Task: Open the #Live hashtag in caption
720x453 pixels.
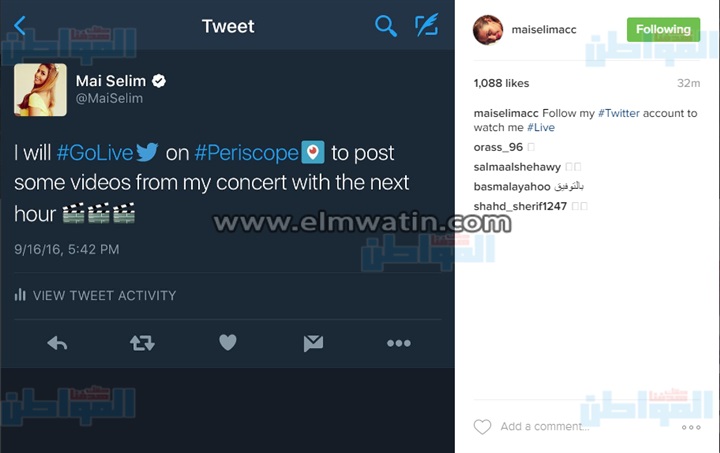Action: (x=541, y=127)
